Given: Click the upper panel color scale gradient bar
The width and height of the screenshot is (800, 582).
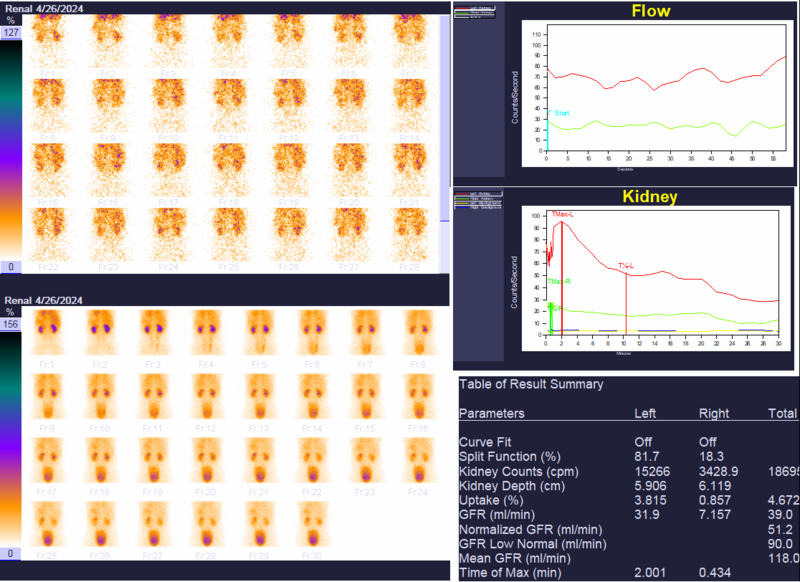Looking at the screenshot, I should 12,150.
